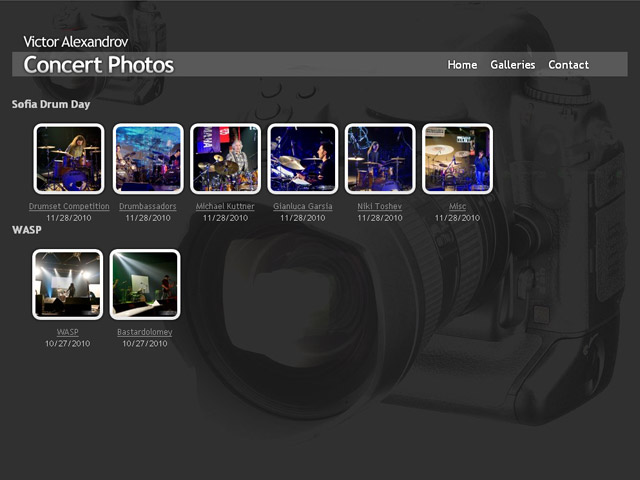Viewport: 640px width, 480px height.
Task: Follow the Niki Toshev text link
Action: 380,206
